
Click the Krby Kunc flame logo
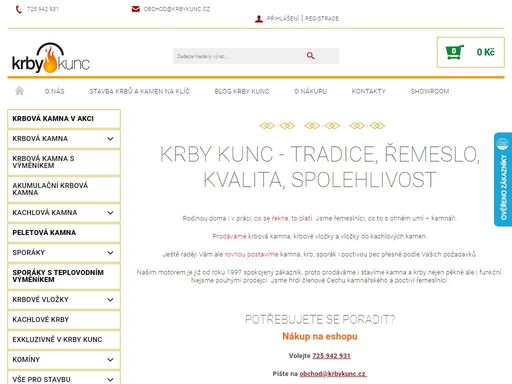click(51, 58)
